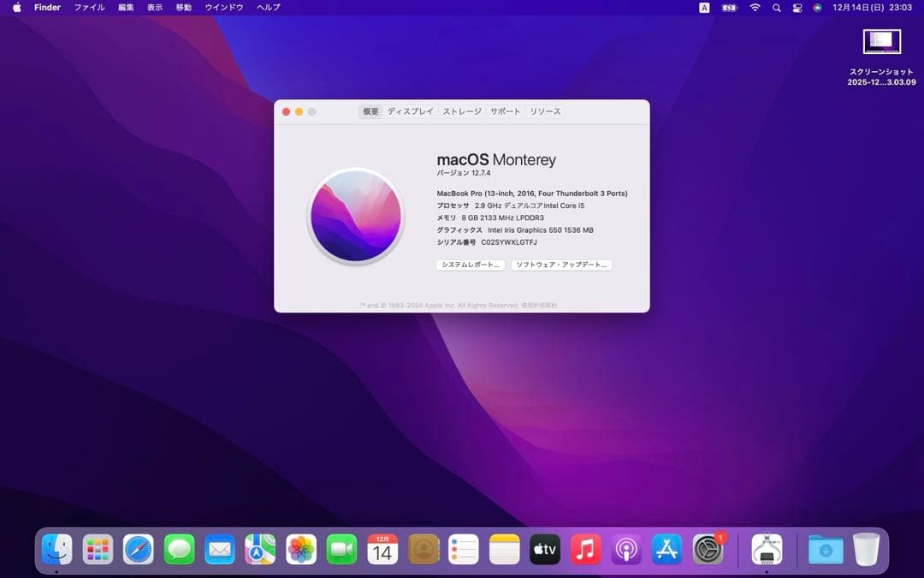Viewport: 924px width, 578px height.
Task: Launch the Music app
Action: tap(585, 550)
